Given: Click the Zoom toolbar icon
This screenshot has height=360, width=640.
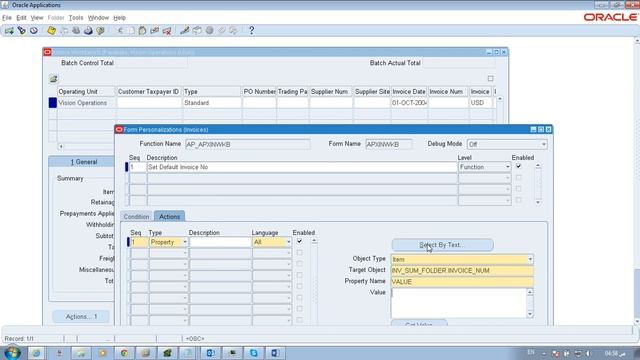Looking at the screenshot, I should [197, 31].
